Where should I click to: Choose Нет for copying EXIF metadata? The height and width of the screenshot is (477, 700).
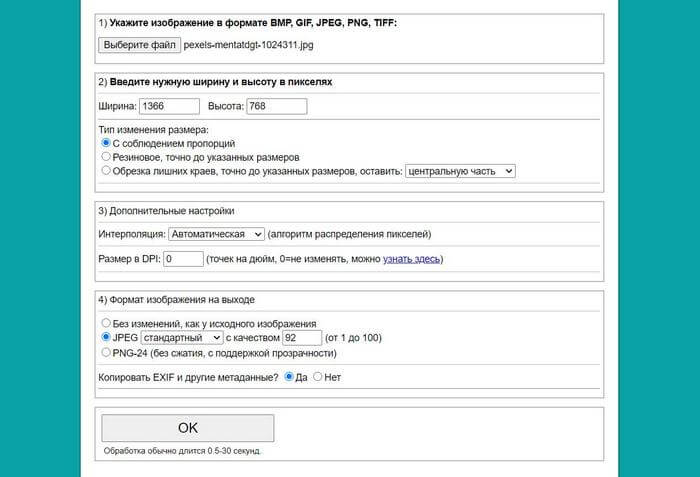[x=318, y=377]
